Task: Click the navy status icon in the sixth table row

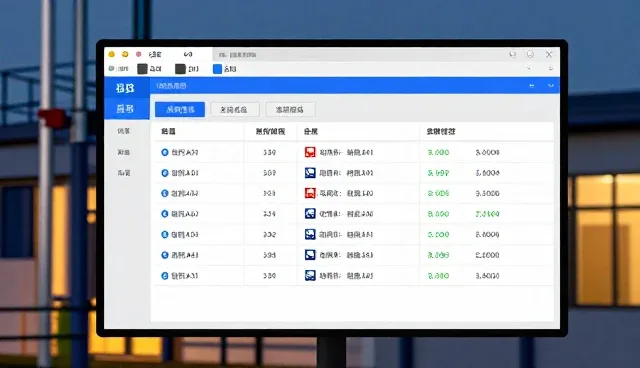Action: (x=310, y=255)
